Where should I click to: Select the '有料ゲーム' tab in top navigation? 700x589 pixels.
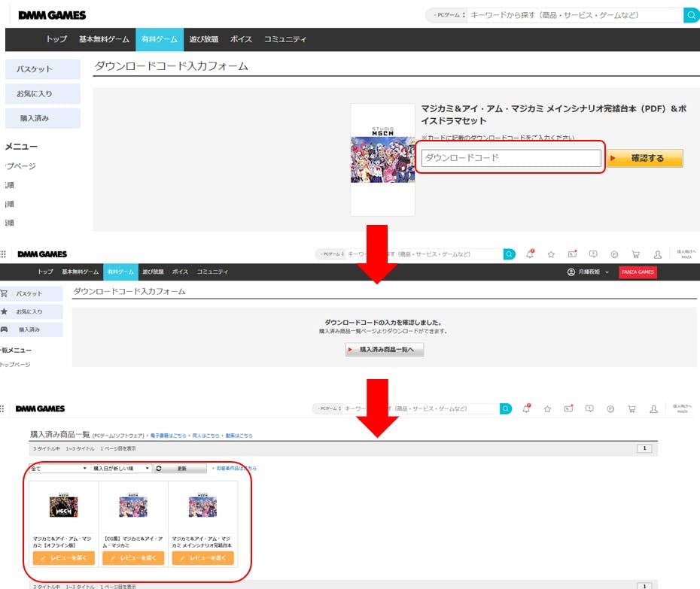(157, 39)
